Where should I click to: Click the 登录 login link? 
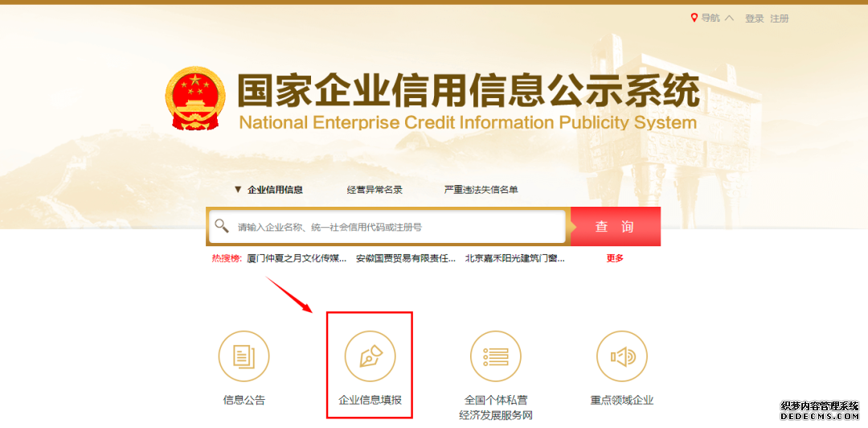point(755,19)
